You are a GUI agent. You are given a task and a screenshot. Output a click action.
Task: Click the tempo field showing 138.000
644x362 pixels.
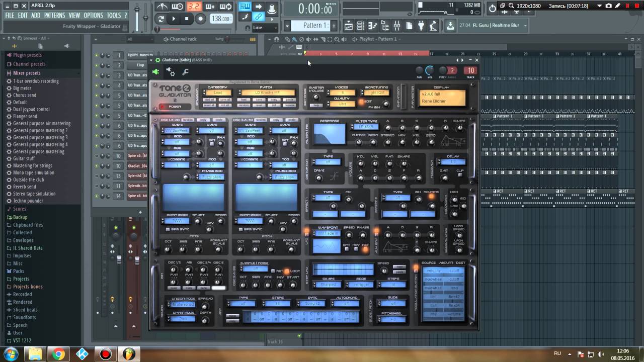pyautogui.click(x=221, y=19)
